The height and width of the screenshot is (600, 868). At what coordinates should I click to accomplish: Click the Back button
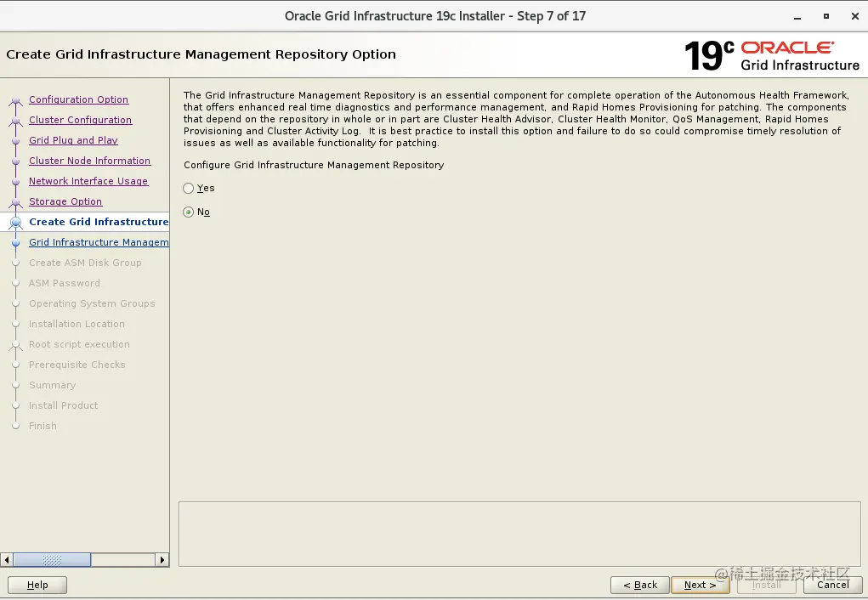click(x=640, y=585)
